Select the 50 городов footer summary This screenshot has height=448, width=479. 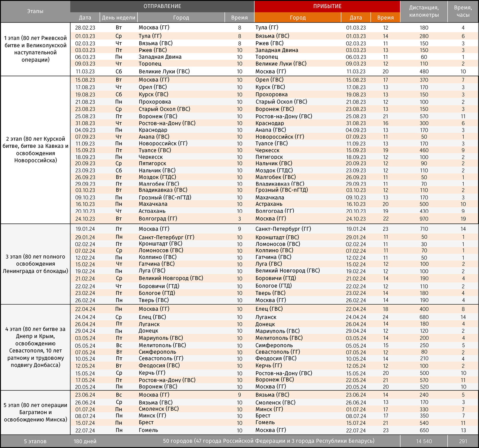269,441
